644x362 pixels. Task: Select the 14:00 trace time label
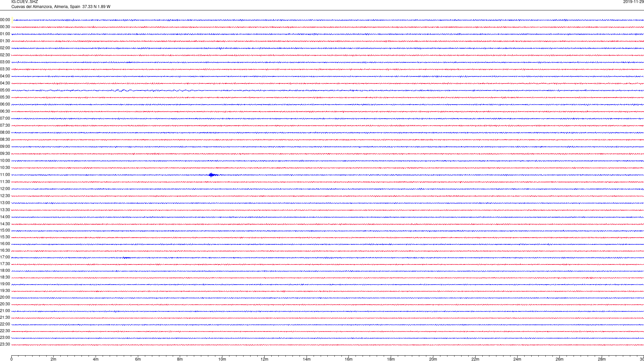(5, 217)
